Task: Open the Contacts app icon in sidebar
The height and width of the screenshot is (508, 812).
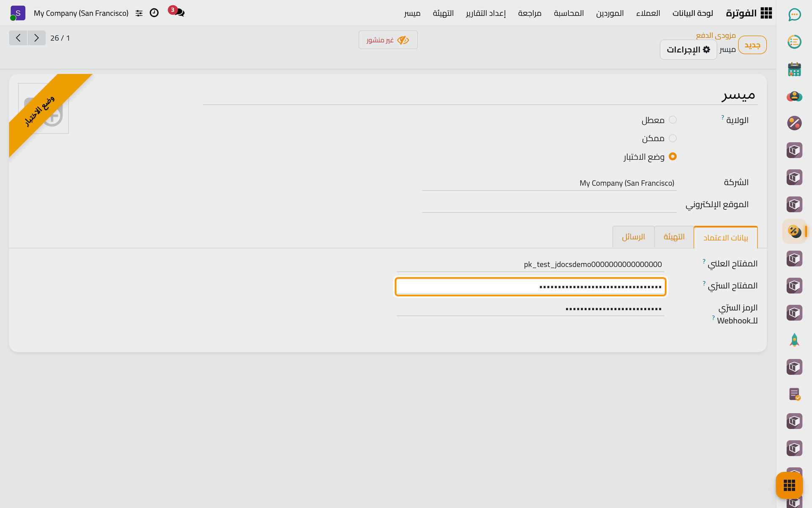Action: [x=794, y=96]
